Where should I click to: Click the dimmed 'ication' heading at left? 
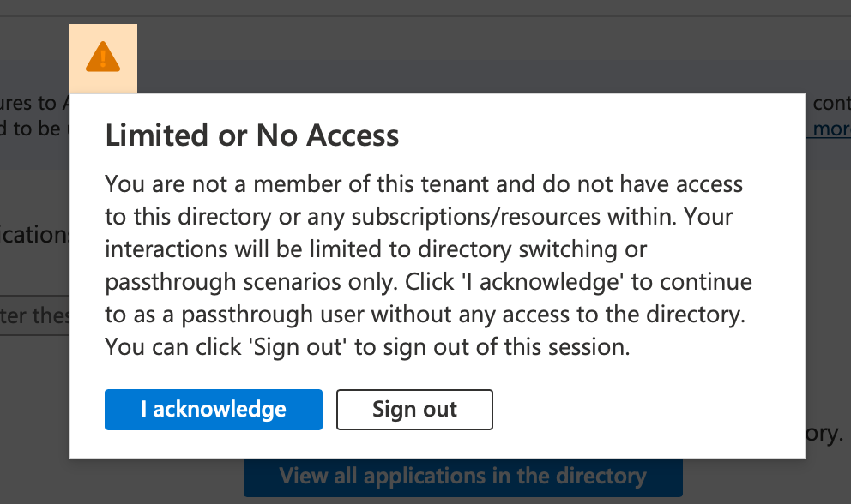(34, 234)
